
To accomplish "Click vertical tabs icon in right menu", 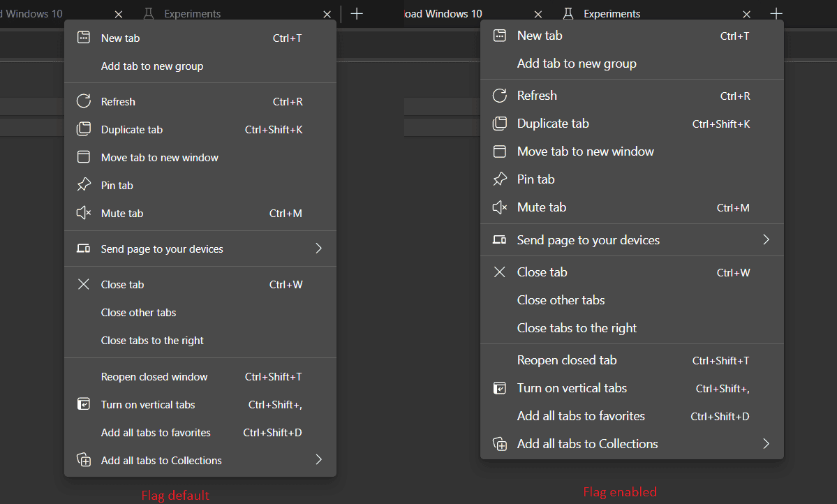I will [x=500, y=388].
